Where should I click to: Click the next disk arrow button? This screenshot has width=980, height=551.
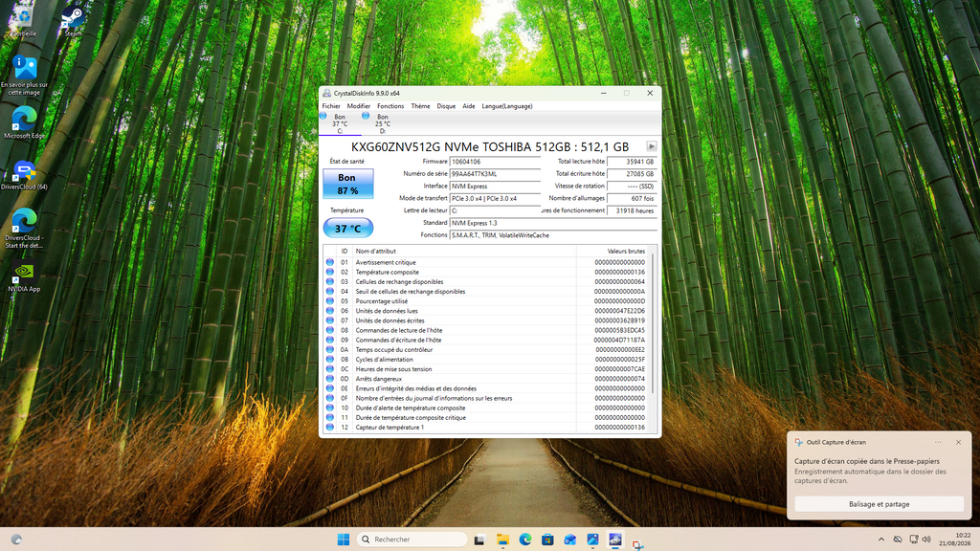click(x=651, y=146)
